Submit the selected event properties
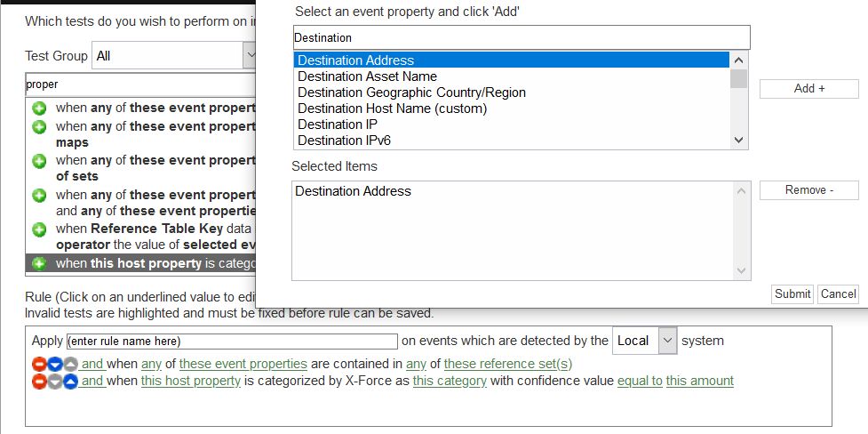 coord(792,293)
